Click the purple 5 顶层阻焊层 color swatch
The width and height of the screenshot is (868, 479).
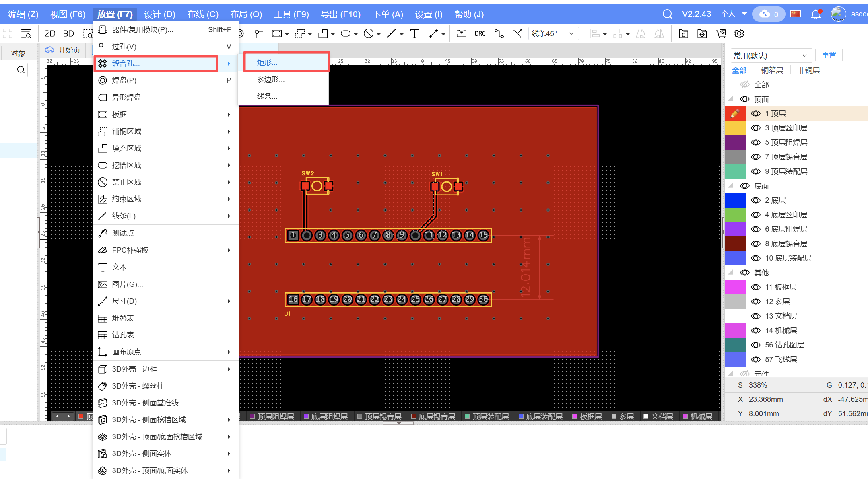tap(735, 142)
